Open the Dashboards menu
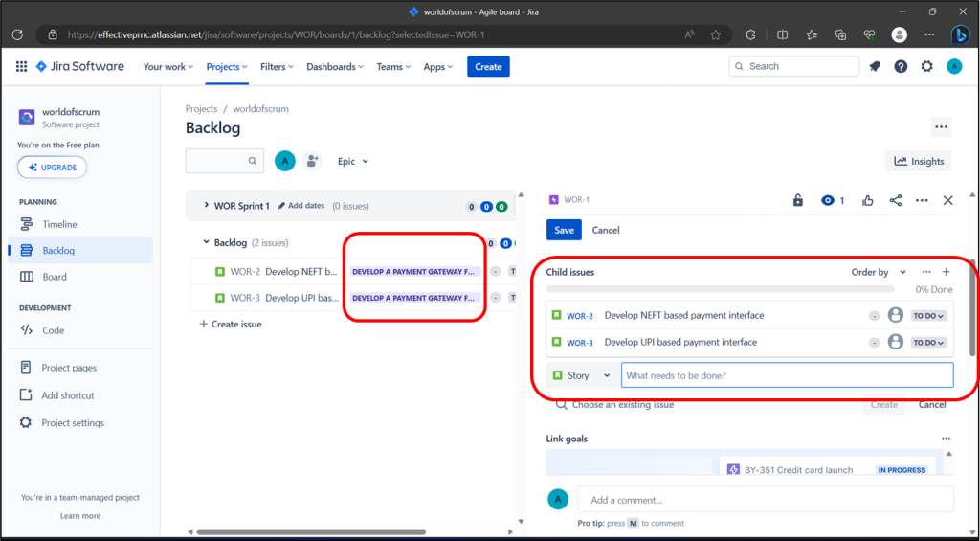Image resolution: width=980 pixels, height=541 pixels. pos(335,66)
